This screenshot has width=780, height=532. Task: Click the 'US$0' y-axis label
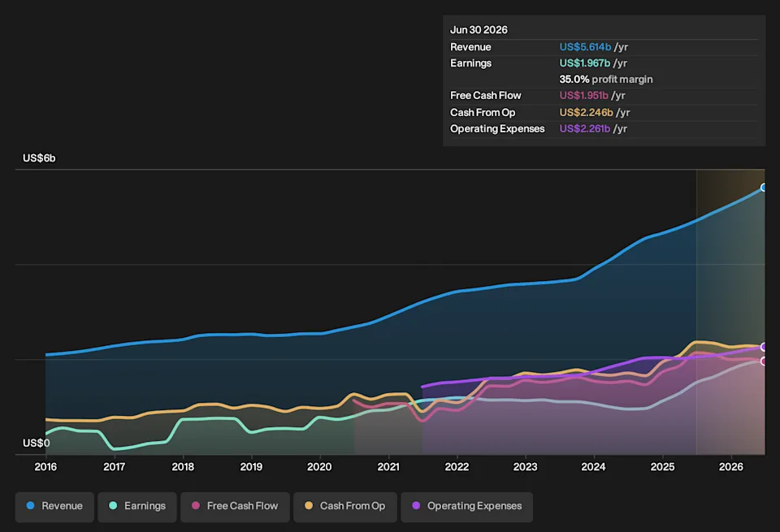coord(36,443)
